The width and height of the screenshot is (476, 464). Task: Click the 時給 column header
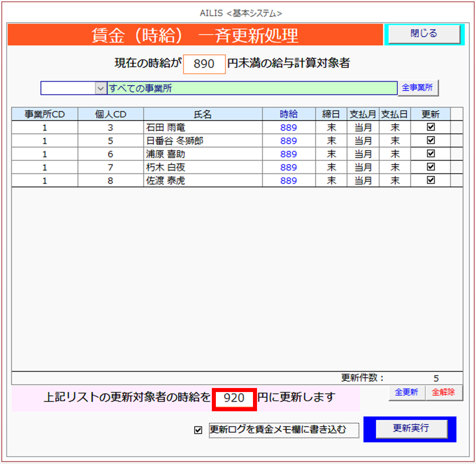coord(288,114)
